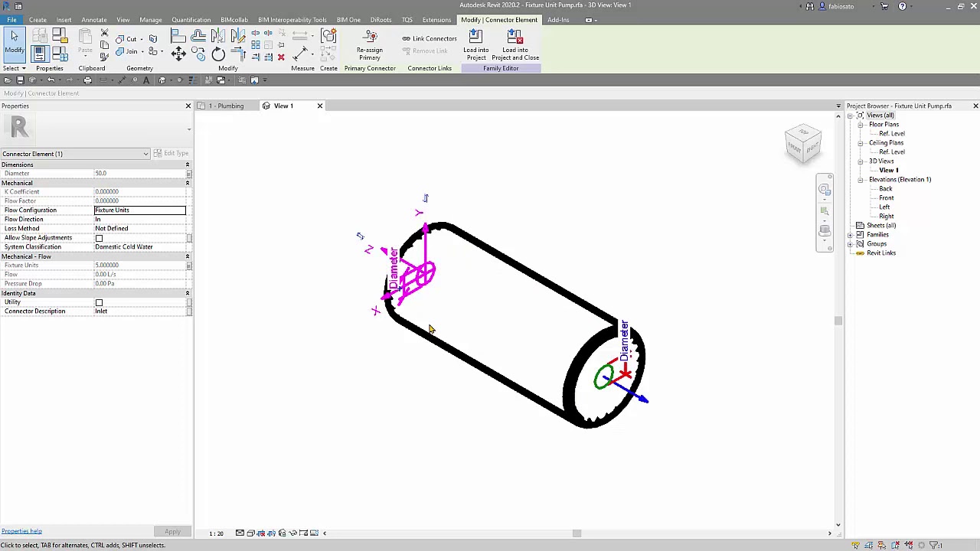Click the search binoculars icon in title bar
The width and height of the screenshot is (980, 551).
pyautogui.click(x=810, y=6)
